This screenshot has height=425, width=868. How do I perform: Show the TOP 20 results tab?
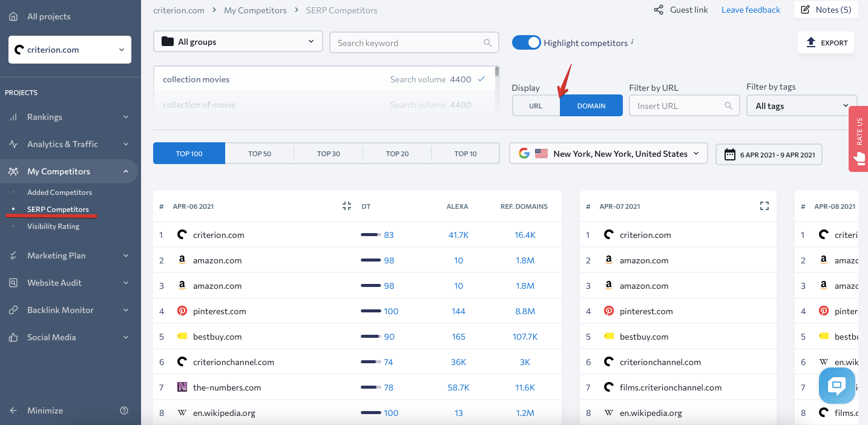point(397,154)
